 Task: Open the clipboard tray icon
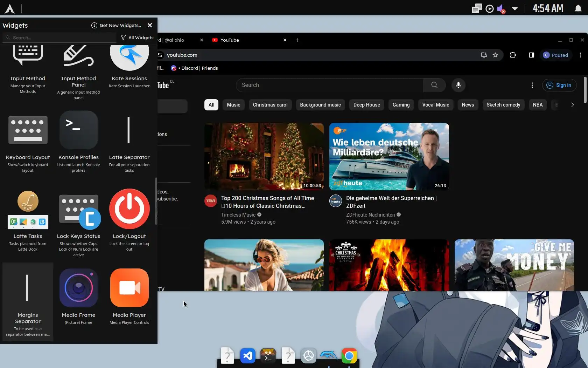tap(477, 8)
